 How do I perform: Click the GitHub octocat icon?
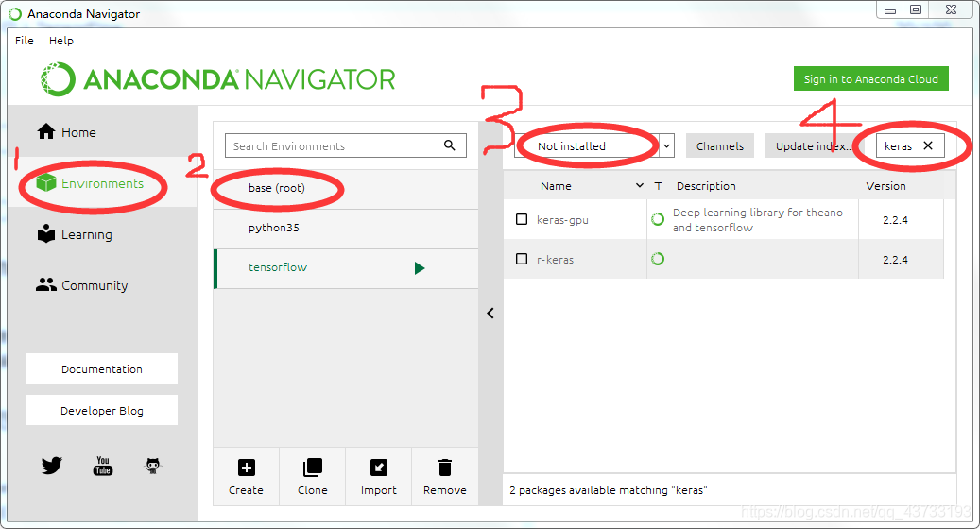153,466
